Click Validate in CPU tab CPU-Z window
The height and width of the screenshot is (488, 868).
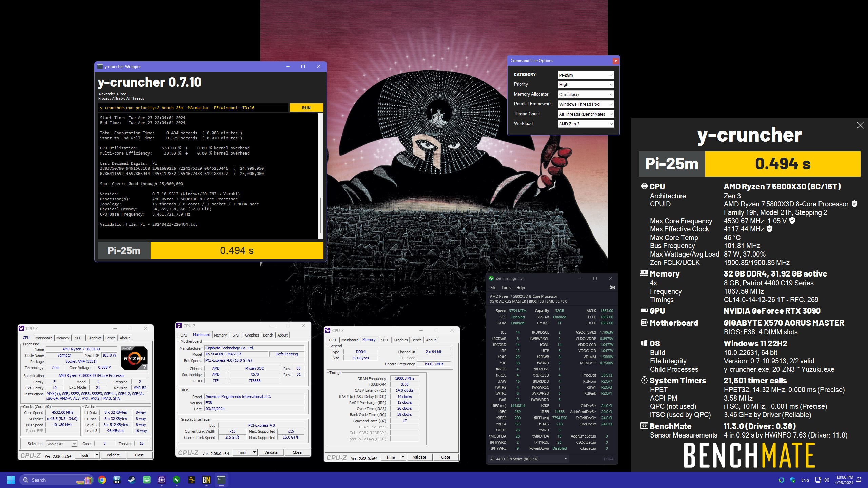(x=113, y=455)
